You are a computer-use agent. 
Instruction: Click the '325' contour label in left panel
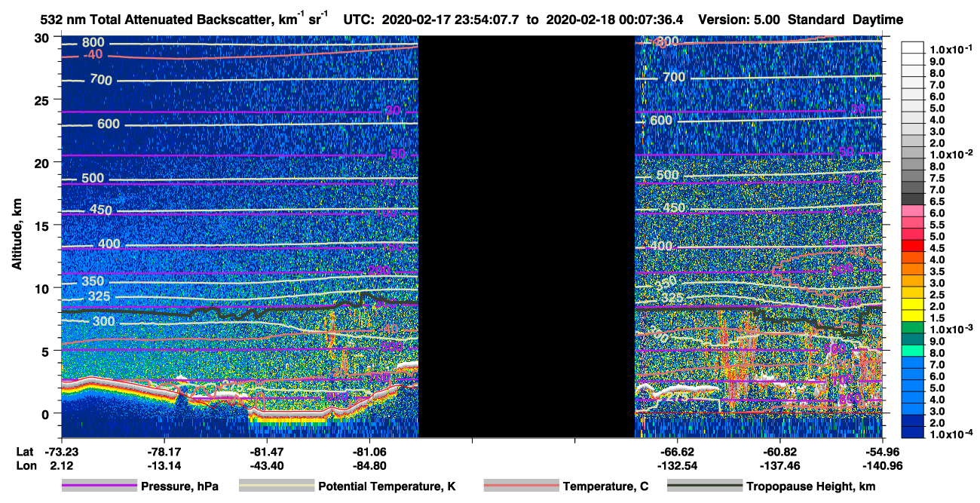pyautogui.click(x=99, y=296)
